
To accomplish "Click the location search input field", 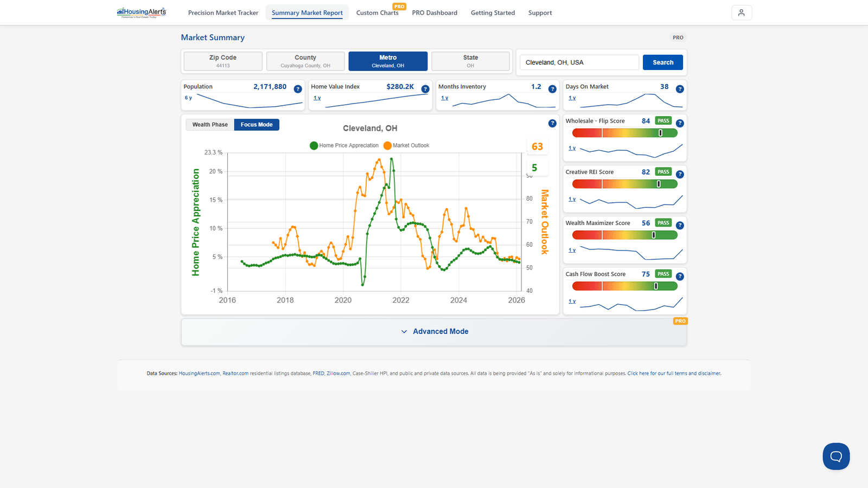I will [579, 62].
